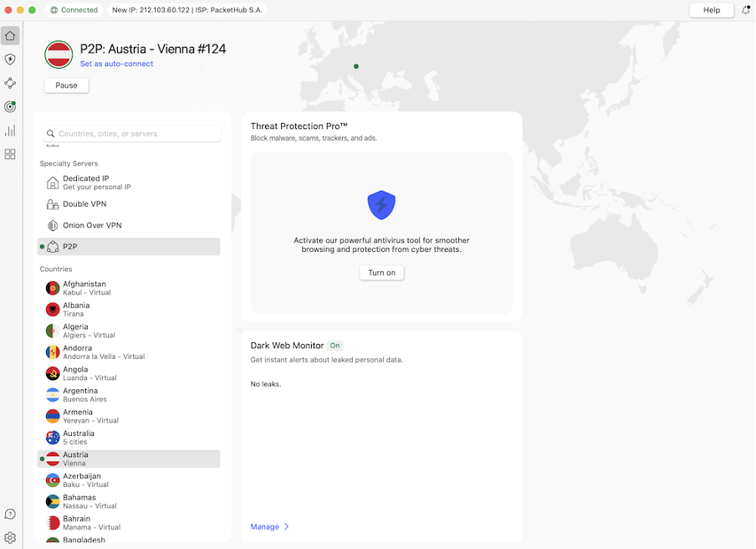Open Threat Protection shield sidebar icon
This screenshot has height=549, width=756.
10,59
